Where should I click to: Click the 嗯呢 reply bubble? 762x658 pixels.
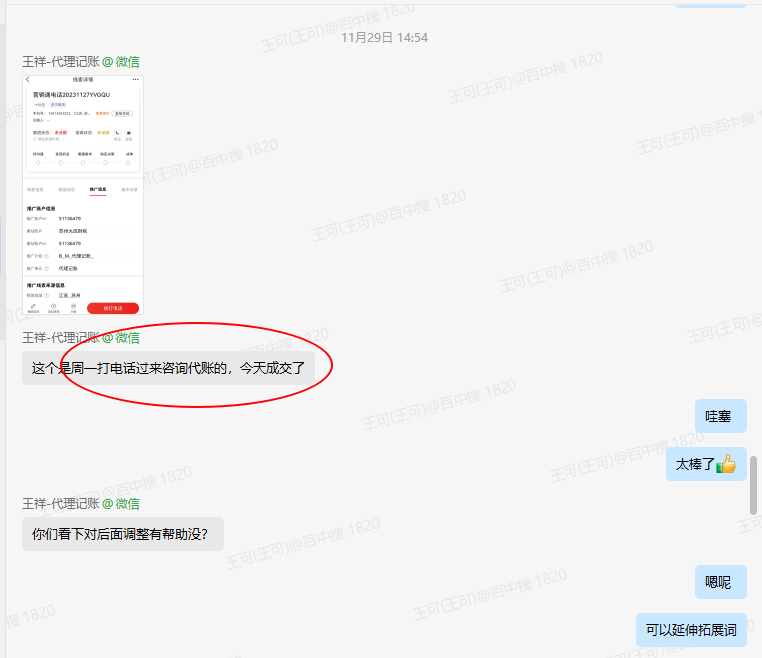[x=720, y=582]
